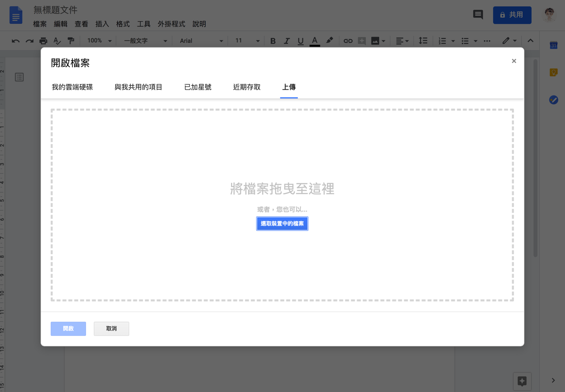Viewport: 565px width, 392px height.
Task: Click the undo arrow icon
Action: point(16,41)
